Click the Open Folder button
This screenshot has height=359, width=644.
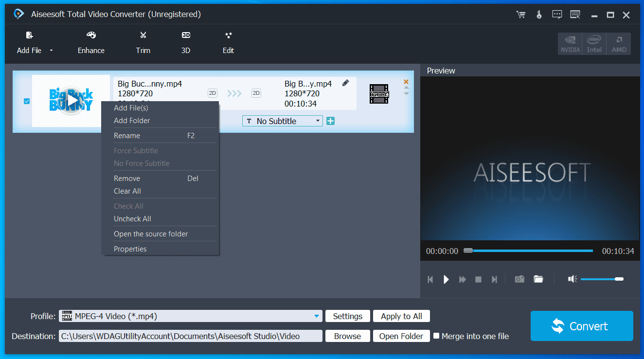401,336
